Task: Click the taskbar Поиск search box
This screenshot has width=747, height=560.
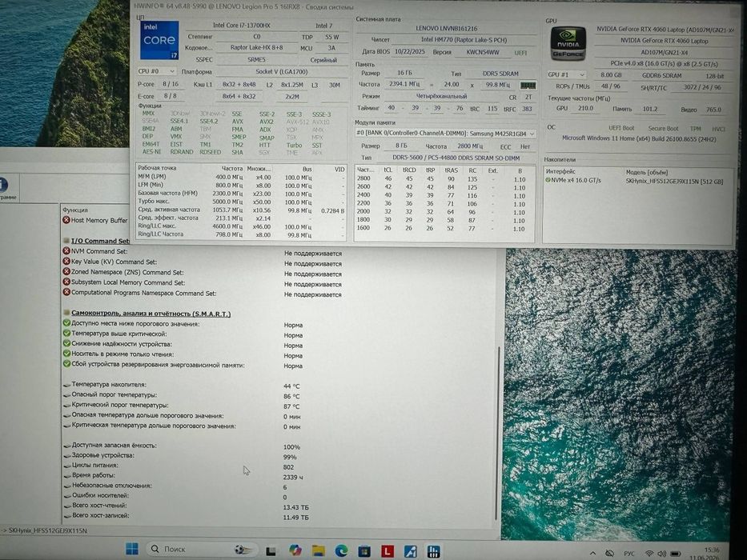Action: 200,549
